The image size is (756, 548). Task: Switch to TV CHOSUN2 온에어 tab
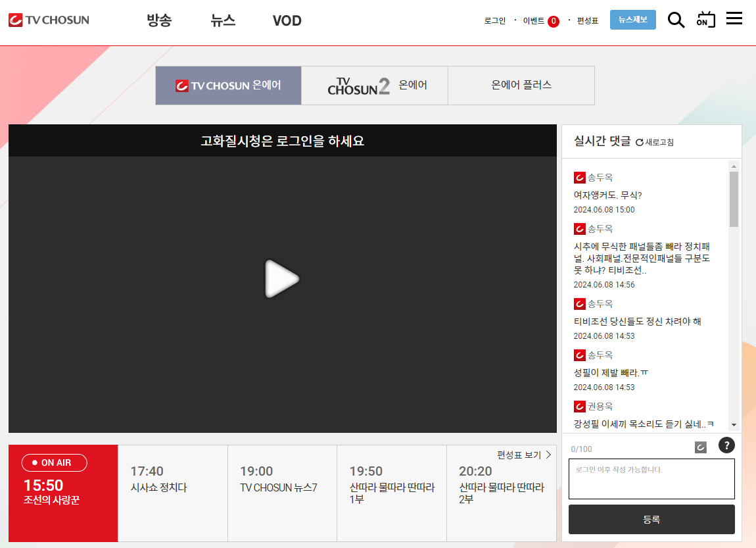tap(374, 86)
